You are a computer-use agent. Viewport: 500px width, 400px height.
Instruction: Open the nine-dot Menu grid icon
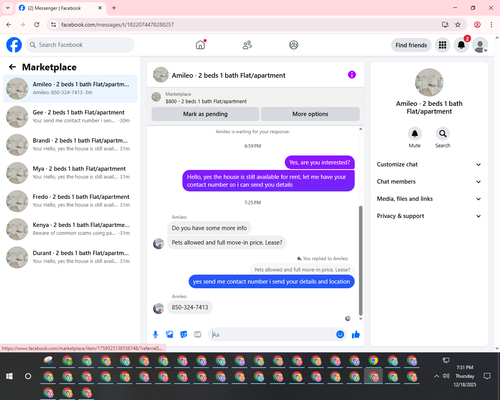442,45
